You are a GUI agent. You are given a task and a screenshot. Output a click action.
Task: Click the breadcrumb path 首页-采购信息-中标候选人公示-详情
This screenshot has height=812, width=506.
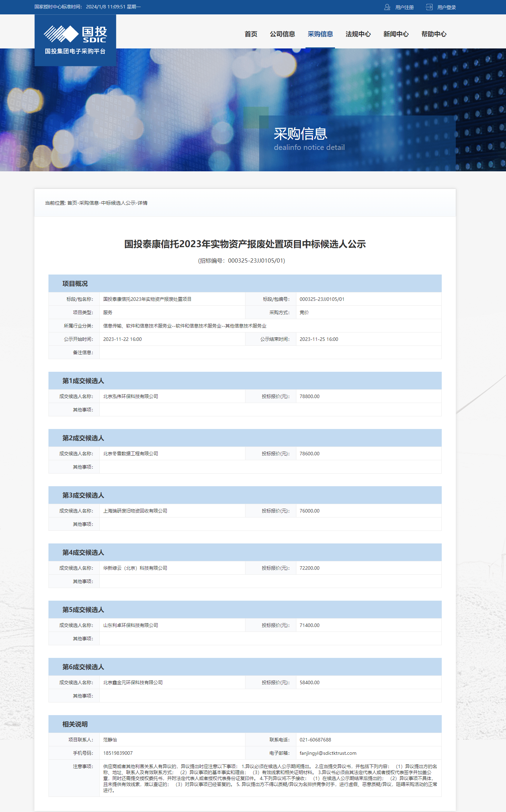[107, 203]
